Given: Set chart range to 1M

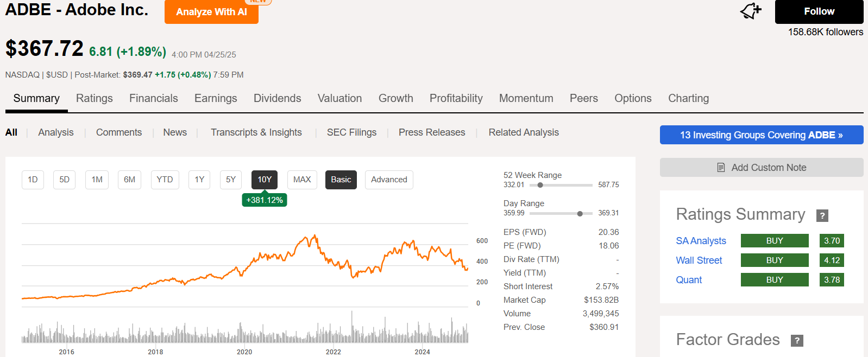Looking at the screenshot, I should [x=97, y=180].
